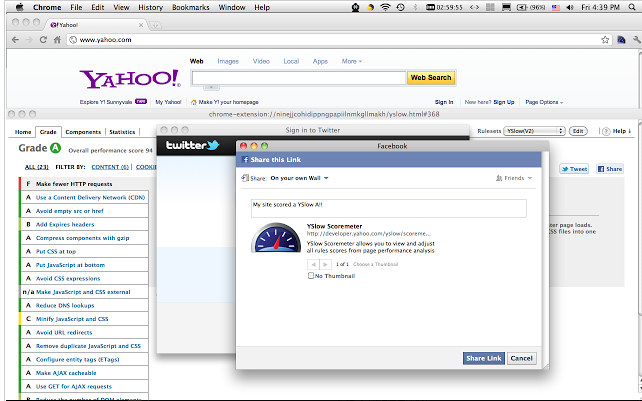Click the Facebook Share button in YSlow
Screen dimensions: 642x401
click(610, 169)
